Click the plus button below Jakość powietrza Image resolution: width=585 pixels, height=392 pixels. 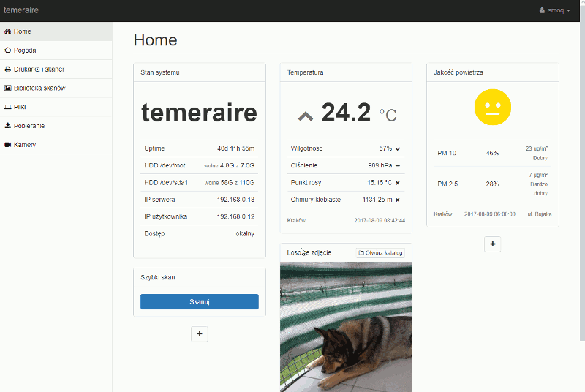(492, 244)
